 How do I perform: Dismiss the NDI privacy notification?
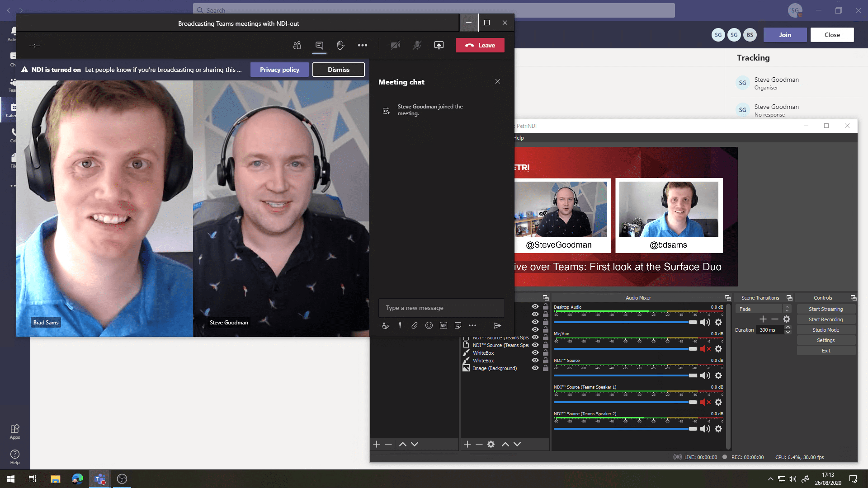coord(338,69)
